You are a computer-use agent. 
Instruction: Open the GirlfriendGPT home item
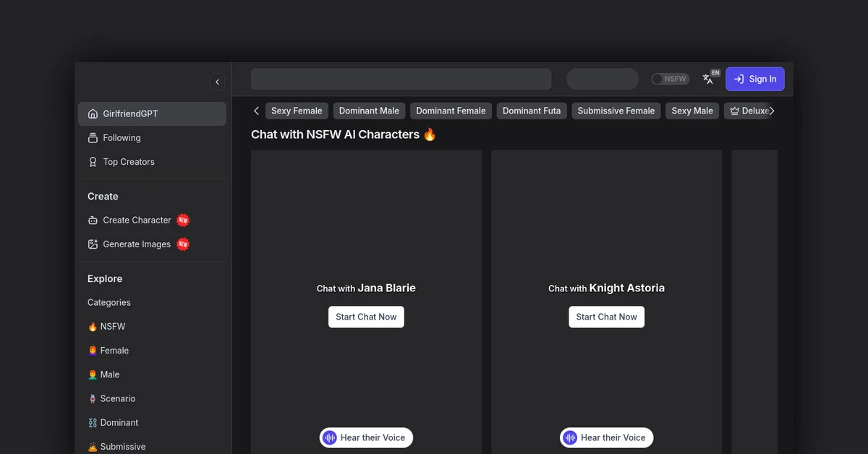pyautogui.click(x=152, y=113)
